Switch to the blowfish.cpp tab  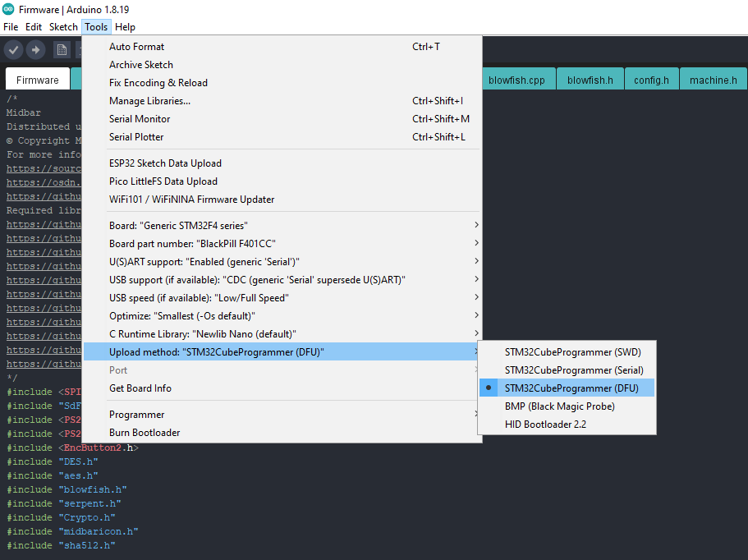tap(516, 80)
